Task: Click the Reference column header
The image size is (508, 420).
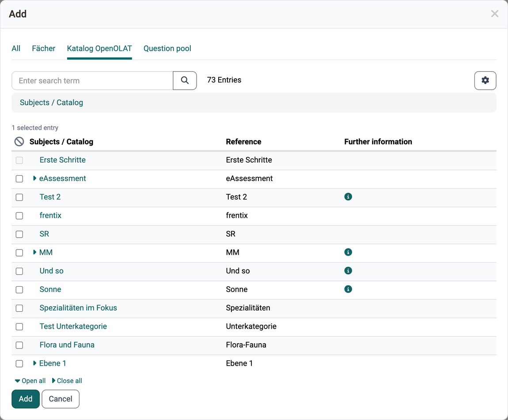Action: 244,141
